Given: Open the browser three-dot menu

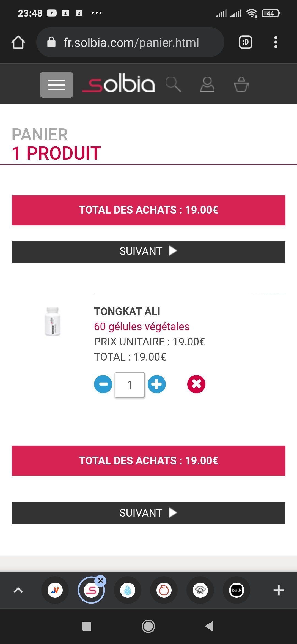Looking at the screenshot, I should coord(276,42).
